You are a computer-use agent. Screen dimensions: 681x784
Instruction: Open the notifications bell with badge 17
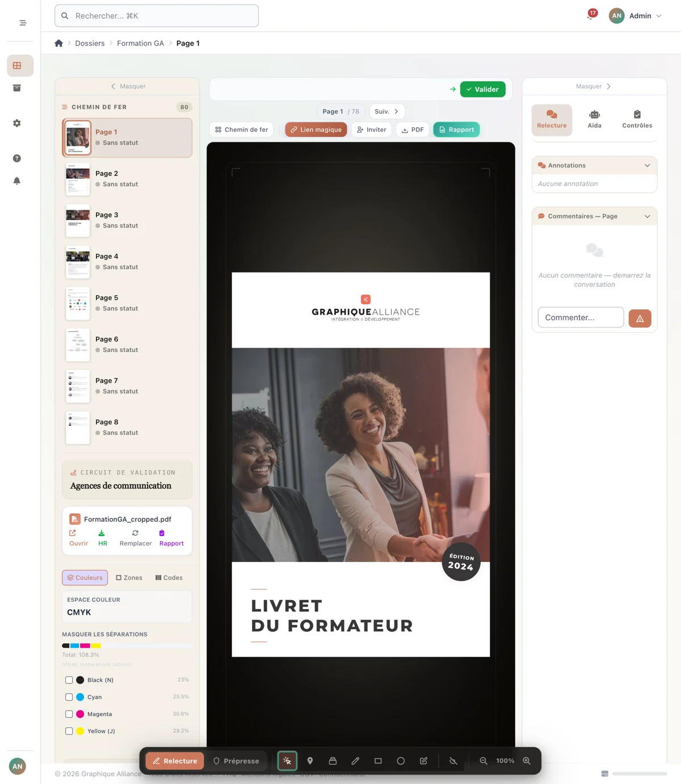[591, 15]
